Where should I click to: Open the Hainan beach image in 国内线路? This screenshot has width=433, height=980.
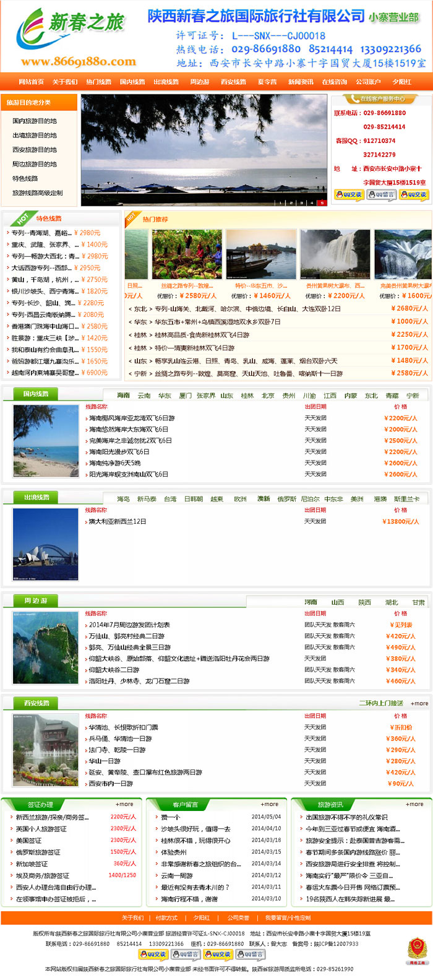tap(46, 441)
